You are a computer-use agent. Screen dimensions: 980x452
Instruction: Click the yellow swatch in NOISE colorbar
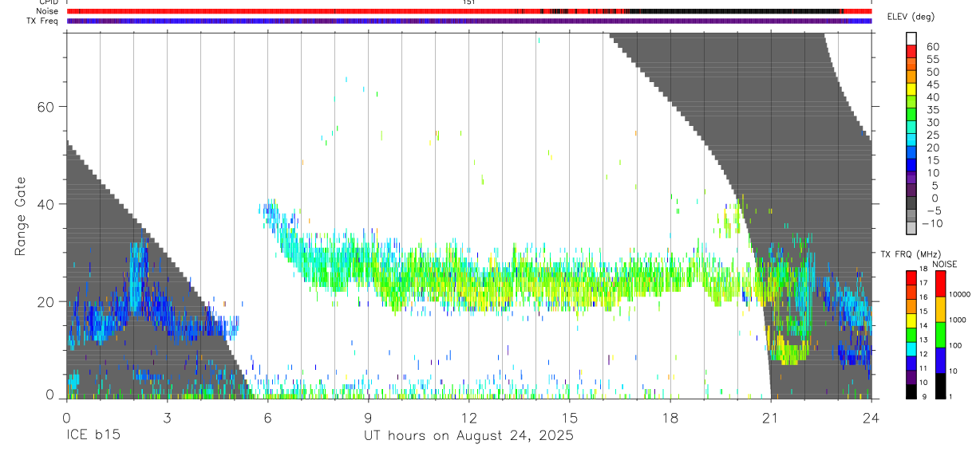coord(939,308)
